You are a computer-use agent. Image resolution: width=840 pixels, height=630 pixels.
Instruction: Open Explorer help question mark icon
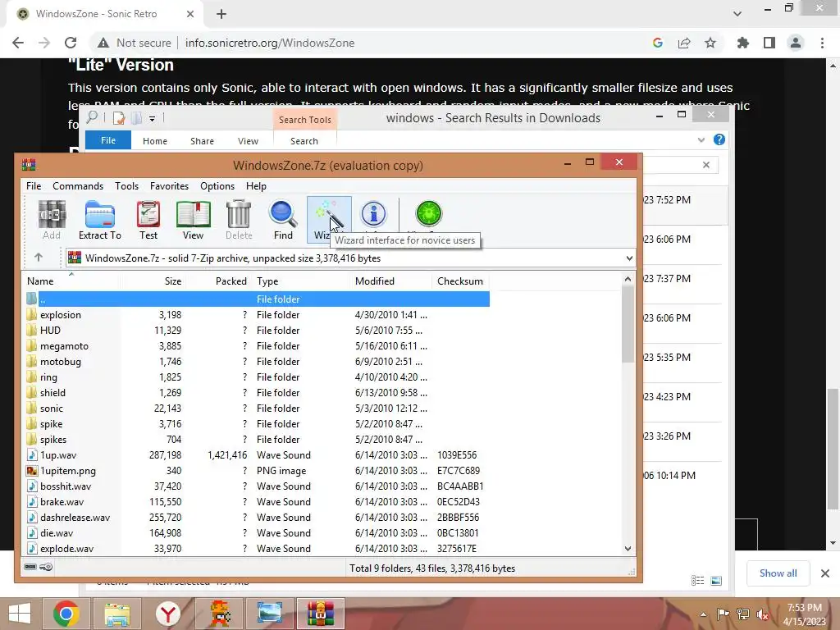[719, 139]
